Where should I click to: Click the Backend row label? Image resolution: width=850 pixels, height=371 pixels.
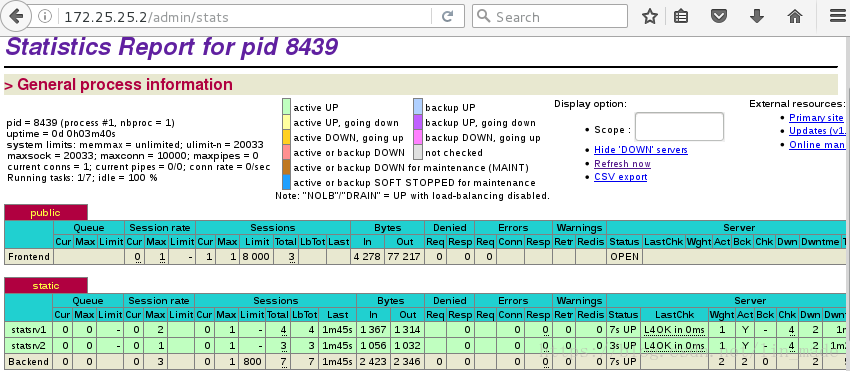(29, 361)
